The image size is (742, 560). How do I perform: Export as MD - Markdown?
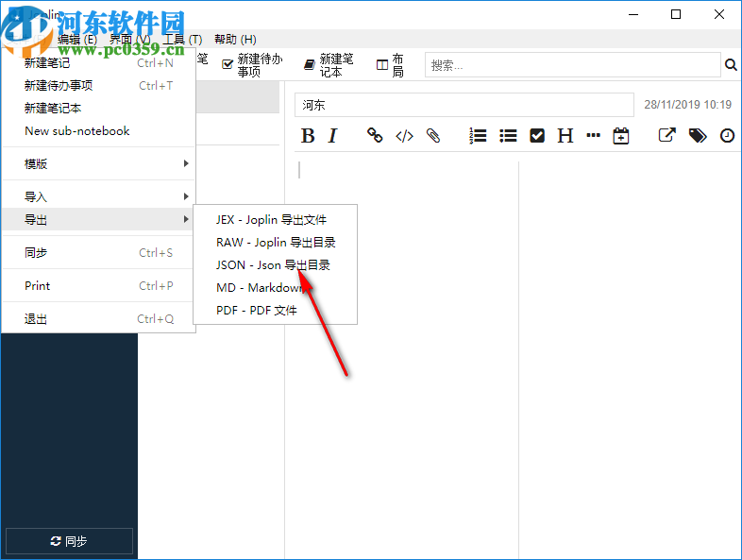click(x=275, y=288)
